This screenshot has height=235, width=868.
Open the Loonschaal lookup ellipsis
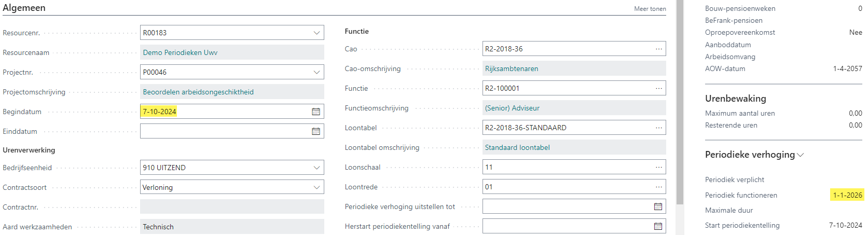[658, 167]
